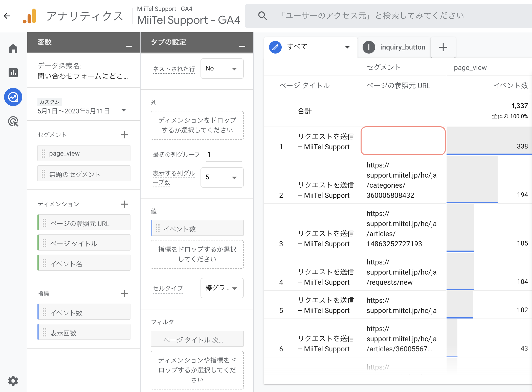Image resolution: width=532 pixels, height=392 pixels.
Task: Click the inquiry_button tab icon
Action: [x=369, y=47]
